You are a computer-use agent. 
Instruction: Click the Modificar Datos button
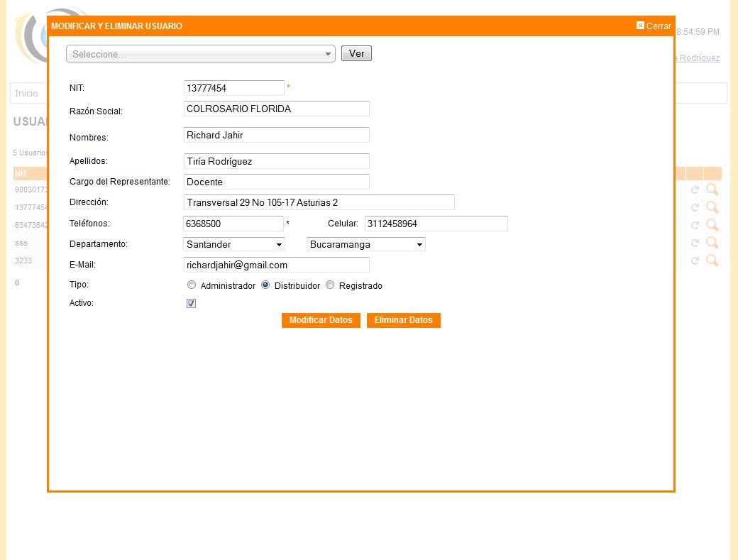pyautogui.click(x=321, y=320)
